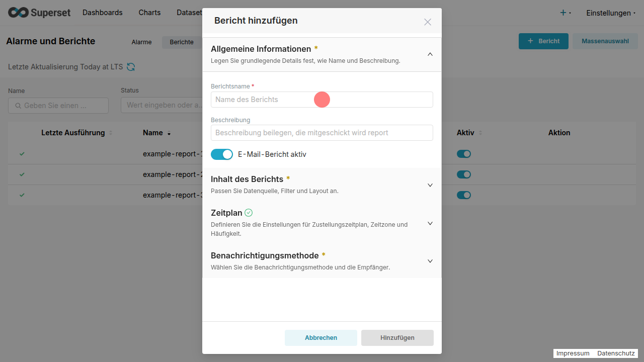The height and width of the screenshot is (362, 644).
Task: Click the refresh icon next to last update
Action: click(x=131, y=67)
